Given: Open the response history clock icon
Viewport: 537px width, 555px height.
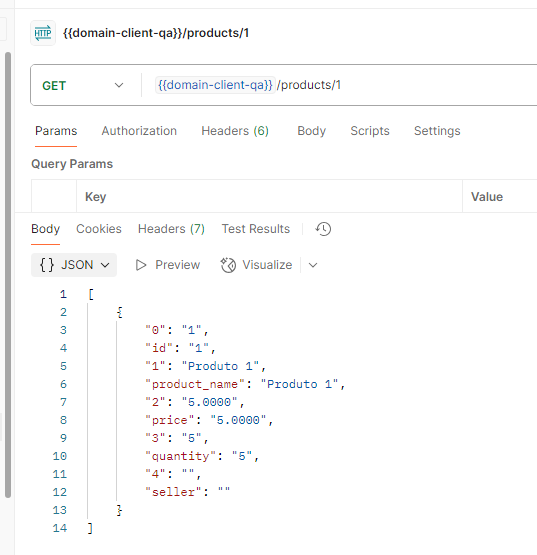Looking at the screenshot, I should click(323, 229).
